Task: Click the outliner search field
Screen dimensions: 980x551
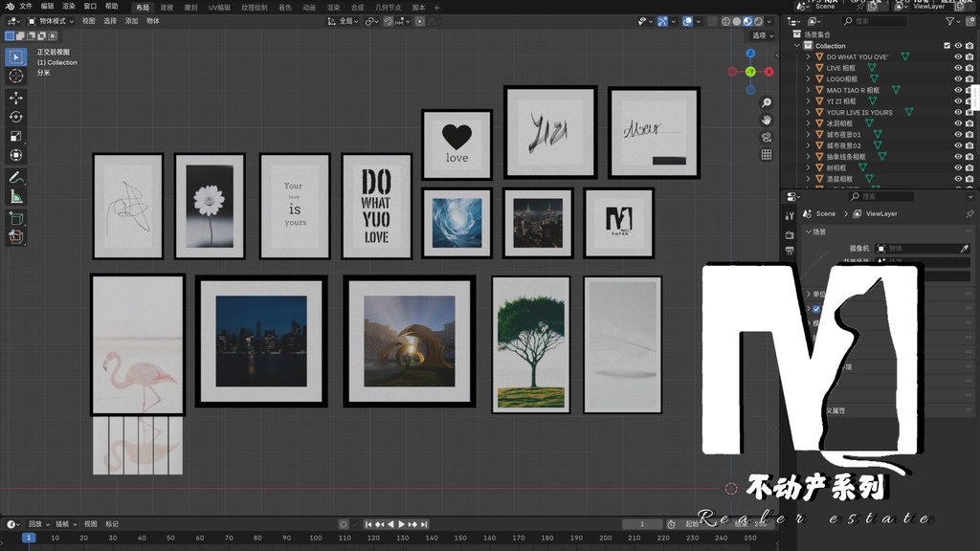Action: coord(875,21)
